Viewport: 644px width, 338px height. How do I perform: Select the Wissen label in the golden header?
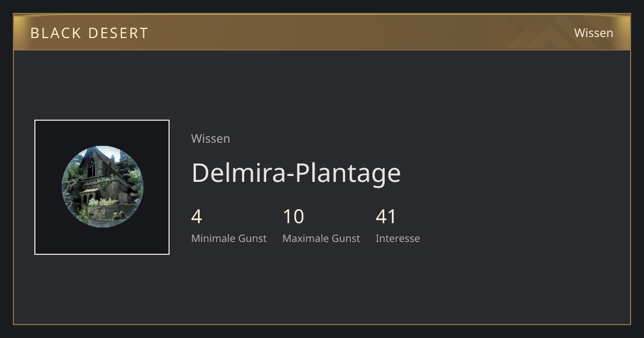[594, 33]
